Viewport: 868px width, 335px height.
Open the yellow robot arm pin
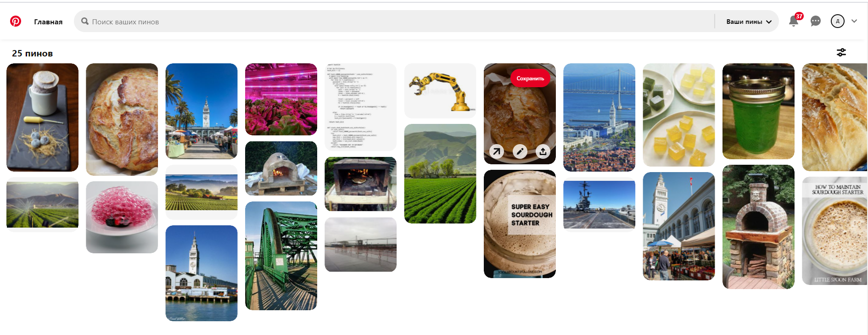pyautogui.click(x=440, y=91)
